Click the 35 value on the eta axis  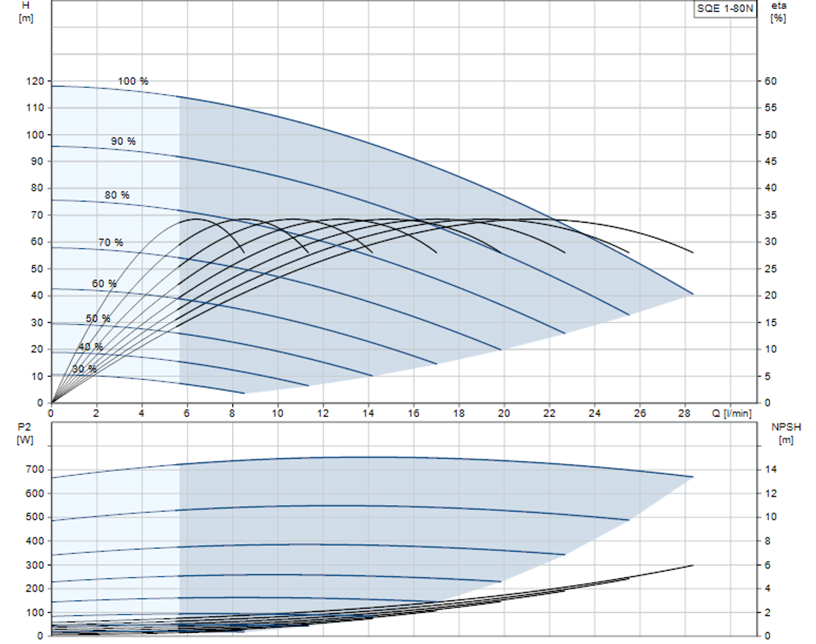click(771, 215)
